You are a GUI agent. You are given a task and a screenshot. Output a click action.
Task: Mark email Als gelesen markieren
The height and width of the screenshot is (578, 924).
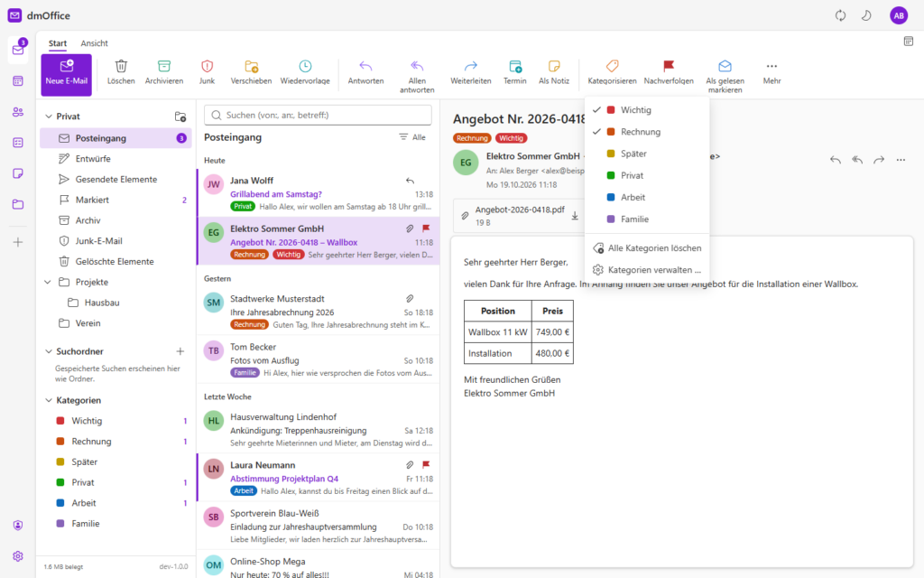(x=725, y=76)
